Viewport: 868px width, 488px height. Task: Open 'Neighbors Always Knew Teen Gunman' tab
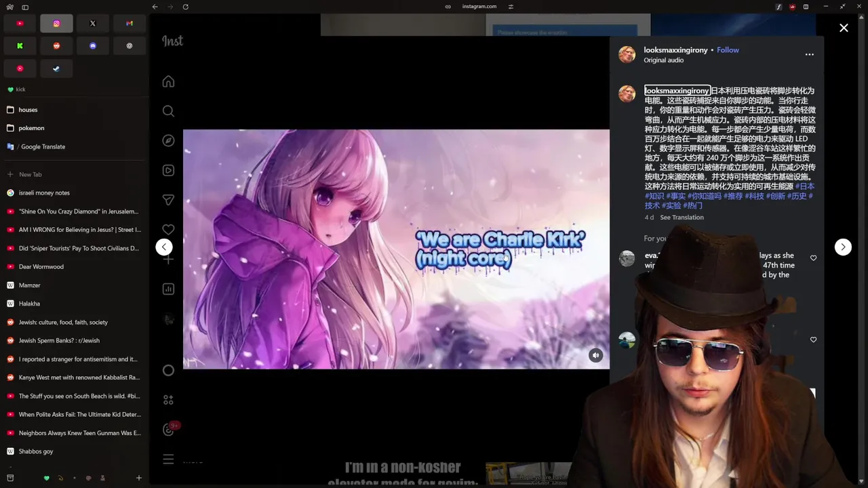click(73, 433)
